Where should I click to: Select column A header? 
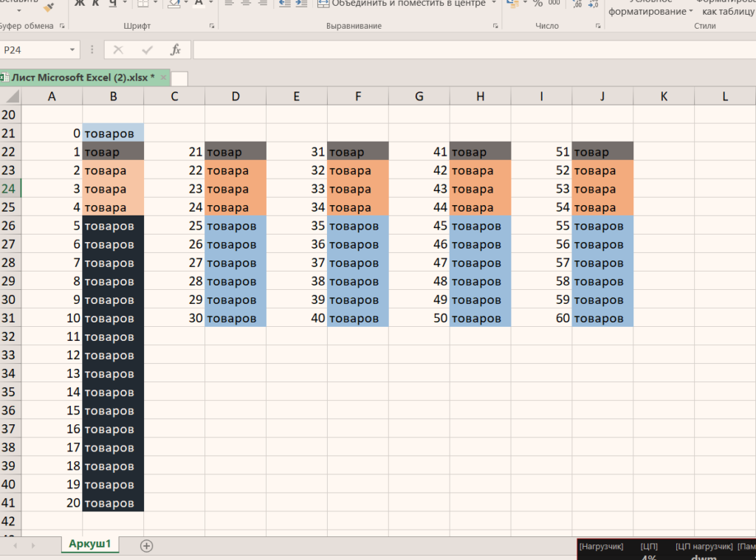(52, 97)
